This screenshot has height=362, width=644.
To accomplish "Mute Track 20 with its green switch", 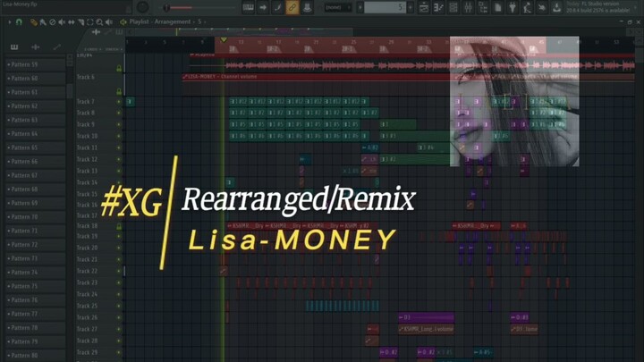I will click(119, 248).
